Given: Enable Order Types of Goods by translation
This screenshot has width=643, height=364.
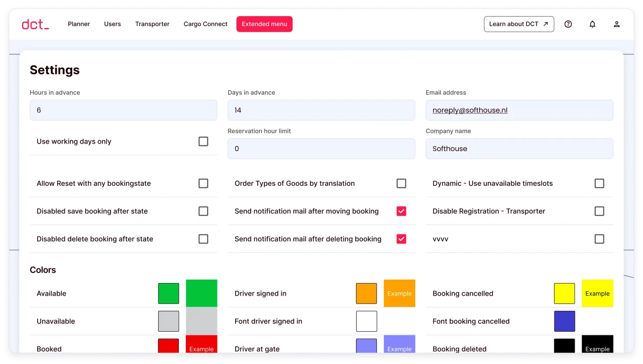Looking at the screenshot, I should tap(401, 183).
